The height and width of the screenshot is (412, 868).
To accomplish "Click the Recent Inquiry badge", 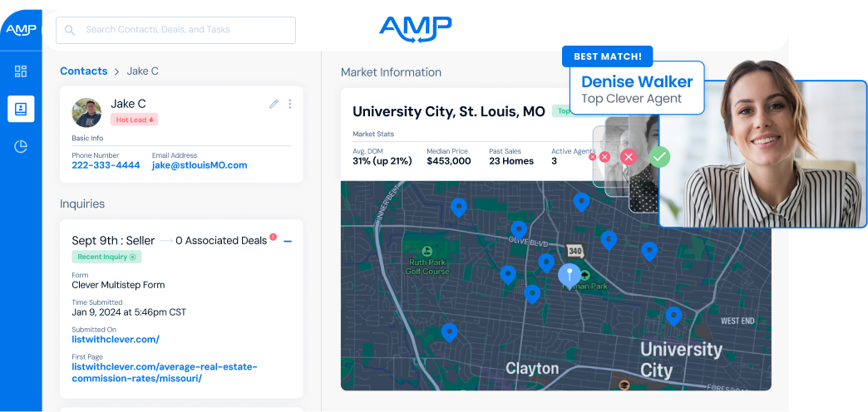I will click(x=107, y=257).
